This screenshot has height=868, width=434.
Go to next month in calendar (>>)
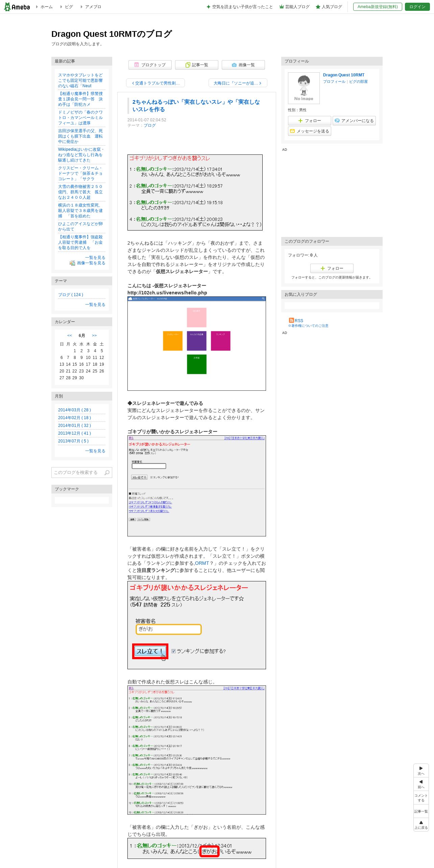pyautogui.click(x=94, y=336)
